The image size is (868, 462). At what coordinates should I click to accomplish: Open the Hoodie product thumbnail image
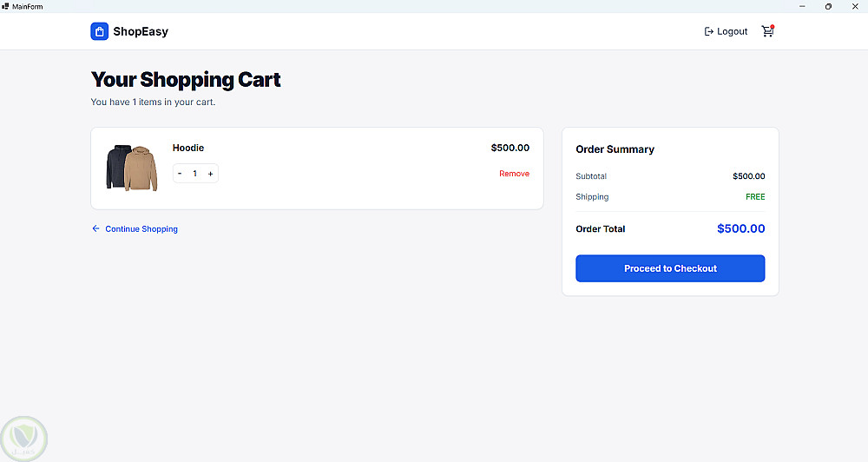[x=132, y=168]
